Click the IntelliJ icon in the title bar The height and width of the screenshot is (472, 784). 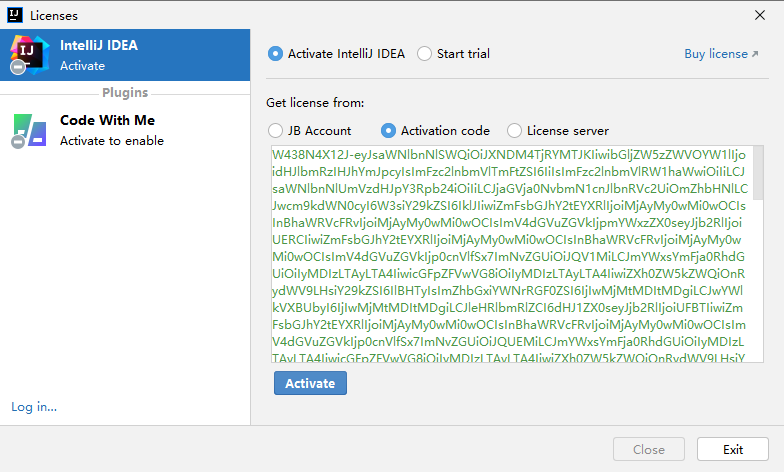[15, 15]
